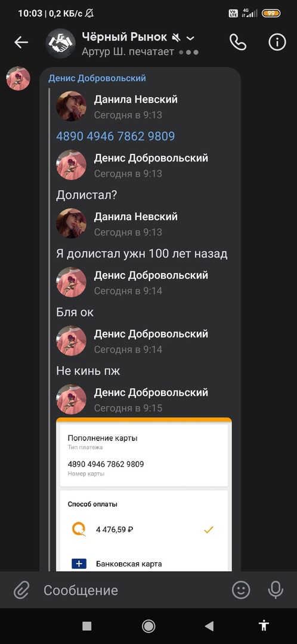
Task: Tap Android recent apps square button
Action: click(86, 626)
